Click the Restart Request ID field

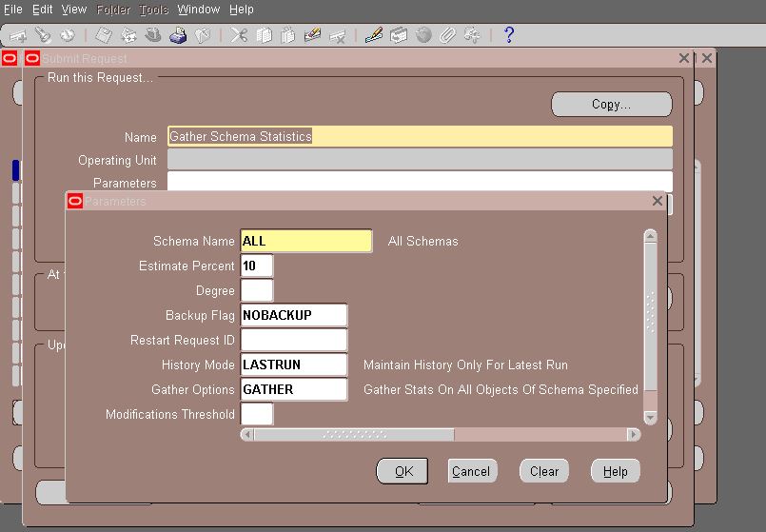[x=294, y=340]
